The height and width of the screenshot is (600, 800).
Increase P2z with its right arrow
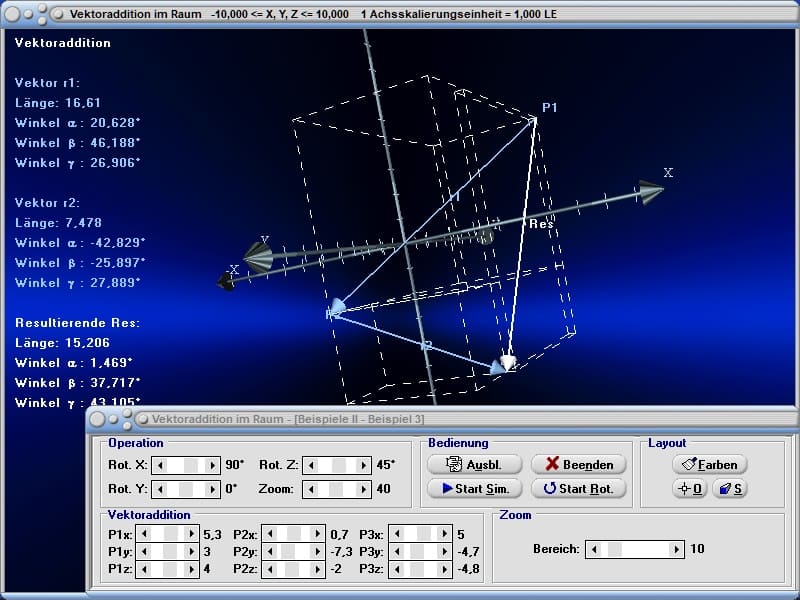(x=318, y=568)
